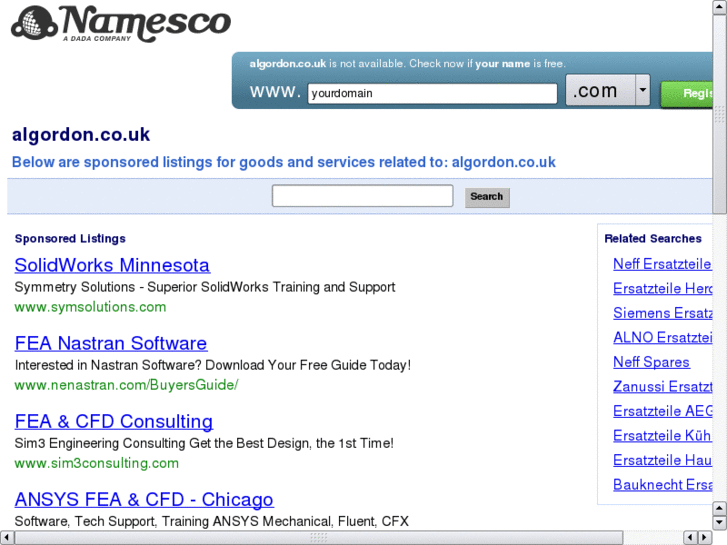This screenshot has height=545, width=727.
Task: Click the empty search text box
Action: click(x=363, y=196)
